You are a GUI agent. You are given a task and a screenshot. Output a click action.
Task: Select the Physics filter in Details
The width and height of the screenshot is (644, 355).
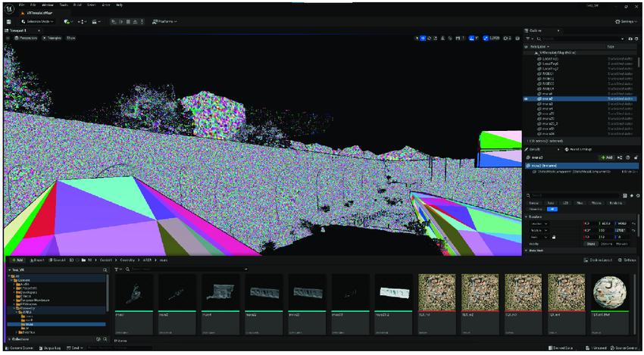tap(596, 203)
